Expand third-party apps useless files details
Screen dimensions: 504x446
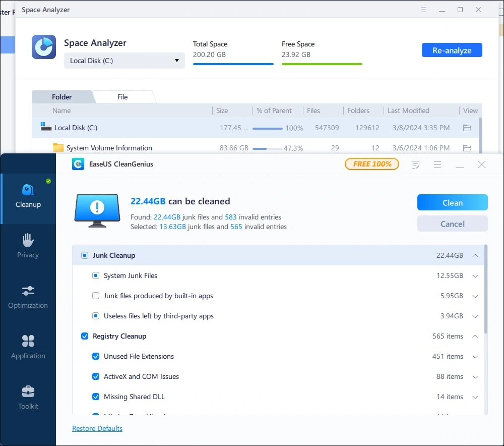coord(475,316)
